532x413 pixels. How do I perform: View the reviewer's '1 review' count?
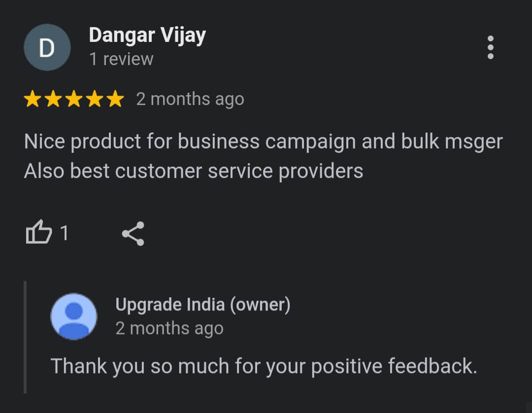click(122, 59)
